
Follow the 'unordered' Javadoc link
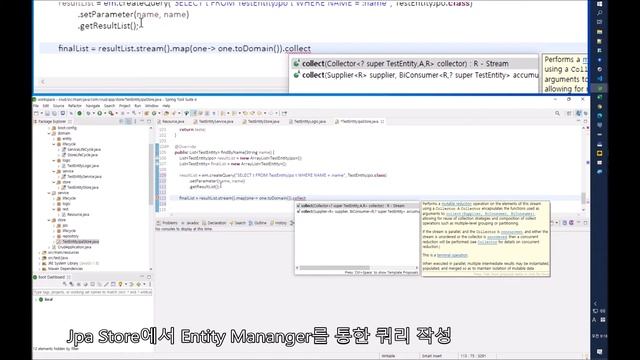(497, 237)
